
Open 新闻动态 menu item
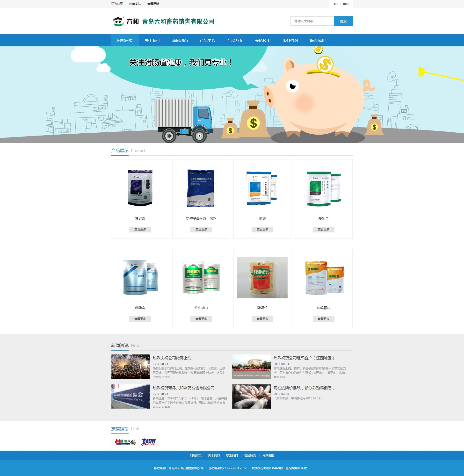point(180,40)
